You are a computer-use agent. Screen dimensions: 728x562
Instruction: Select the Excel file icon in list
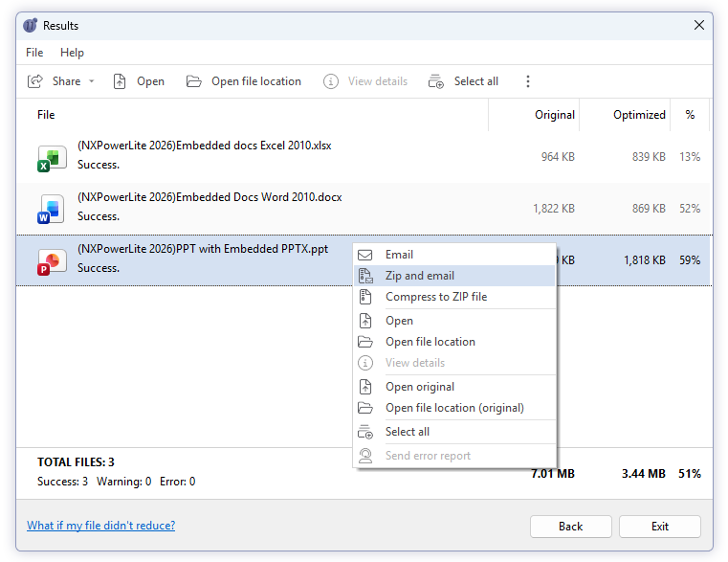coord(50,157)
